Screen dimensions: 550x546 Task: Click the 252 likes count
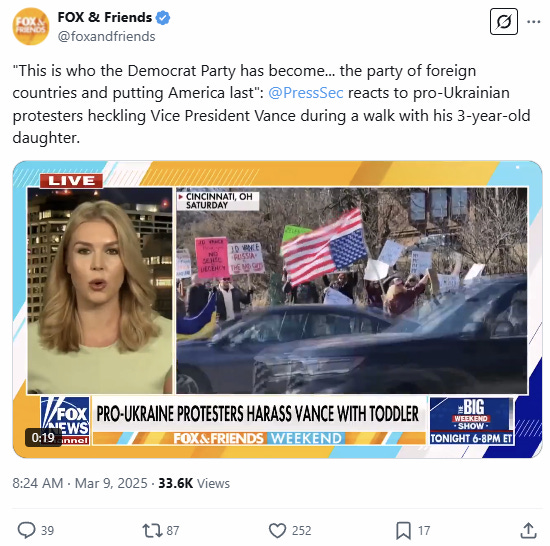coord(302,531)
